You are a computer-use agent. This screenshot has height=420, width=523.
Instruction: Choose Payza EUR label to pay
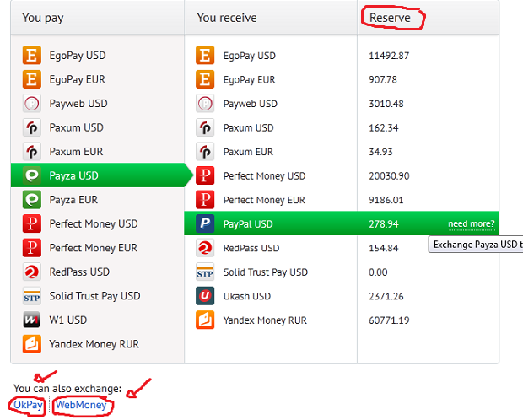pos(73,200)
